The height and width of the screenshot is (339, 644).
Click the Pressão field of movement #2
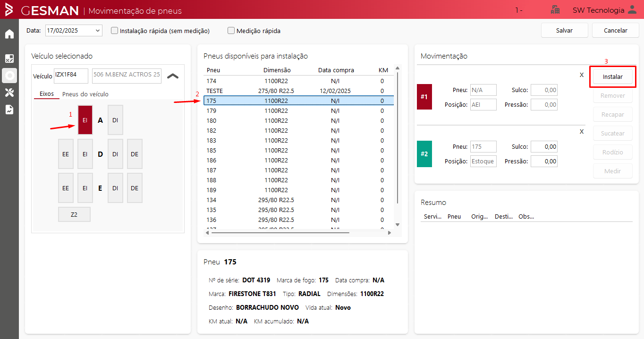coord(544,161)
